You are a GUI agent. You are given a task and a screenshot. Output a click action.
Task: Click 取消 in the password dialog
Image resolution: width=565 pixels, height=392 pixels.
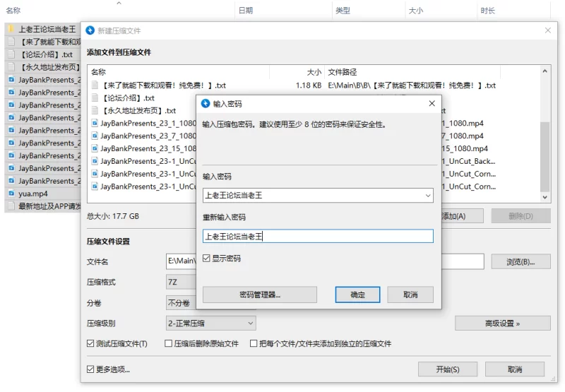tap(410, 295)
